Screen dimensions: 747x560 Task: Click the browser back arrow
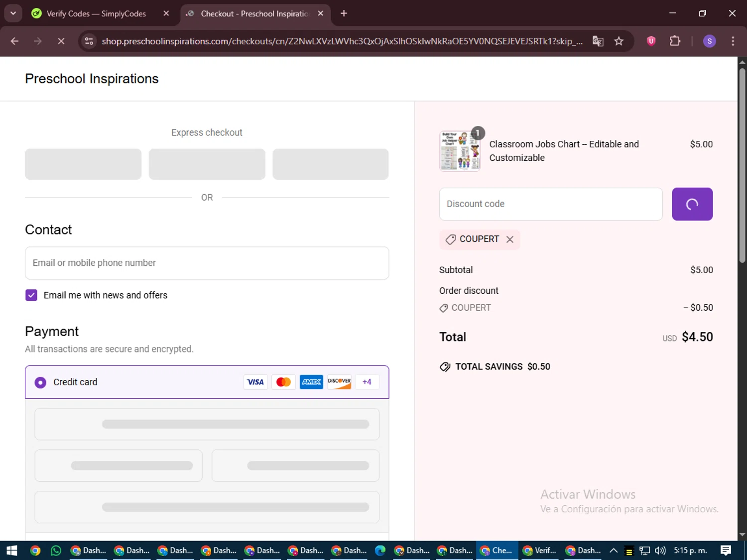click(14, 41)
